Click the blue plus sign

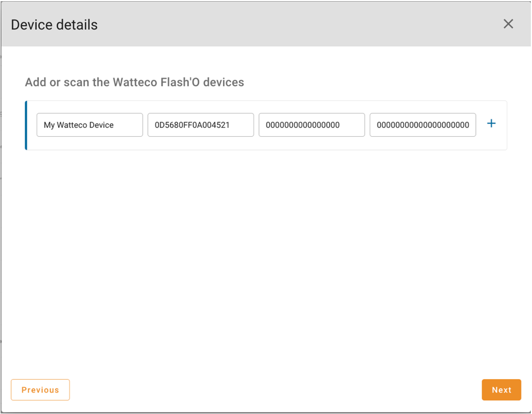pos(491,124)
